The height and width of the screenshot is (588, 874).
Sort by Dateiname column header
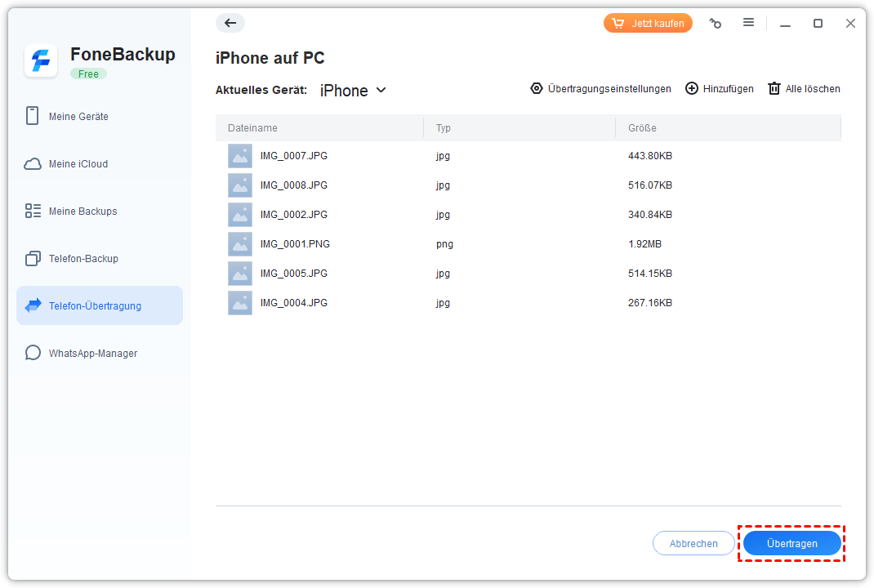[x=252, y=128]
